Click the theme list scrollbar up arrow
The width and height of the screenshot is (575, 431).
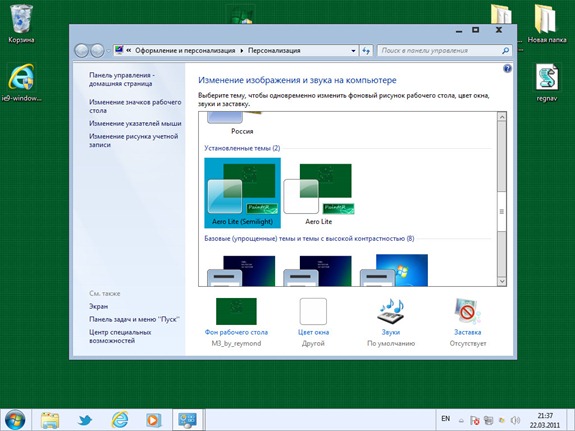click(502, 117)
